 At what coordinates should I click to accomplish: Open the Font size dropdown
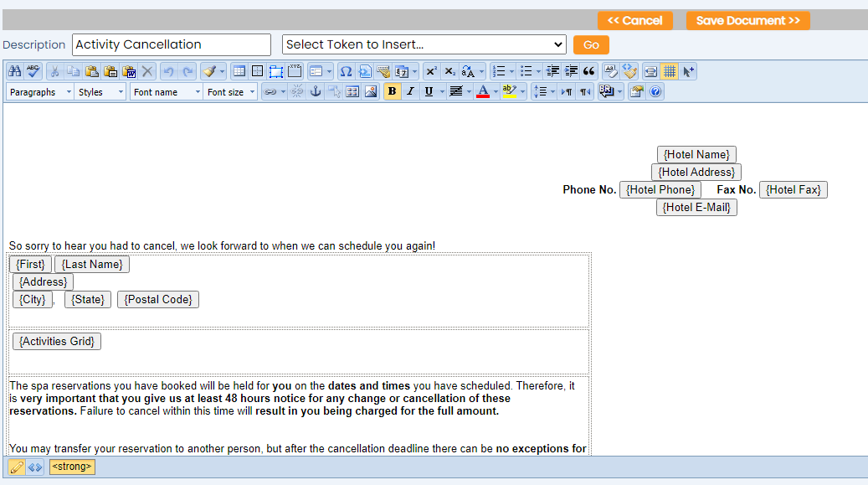click(x=230, y=92)
